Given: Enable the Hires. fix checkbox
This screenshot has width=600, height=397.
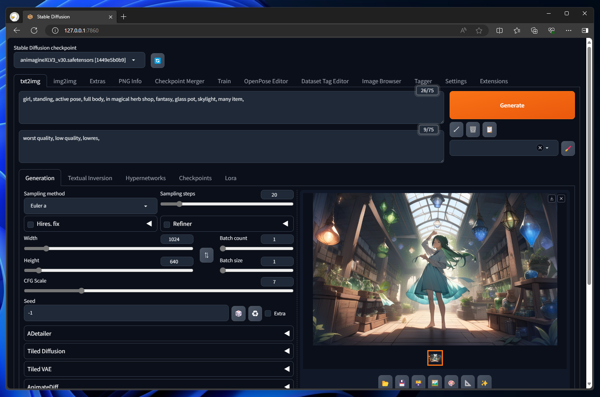Looking at the screenshot, I should coord(30,224).
